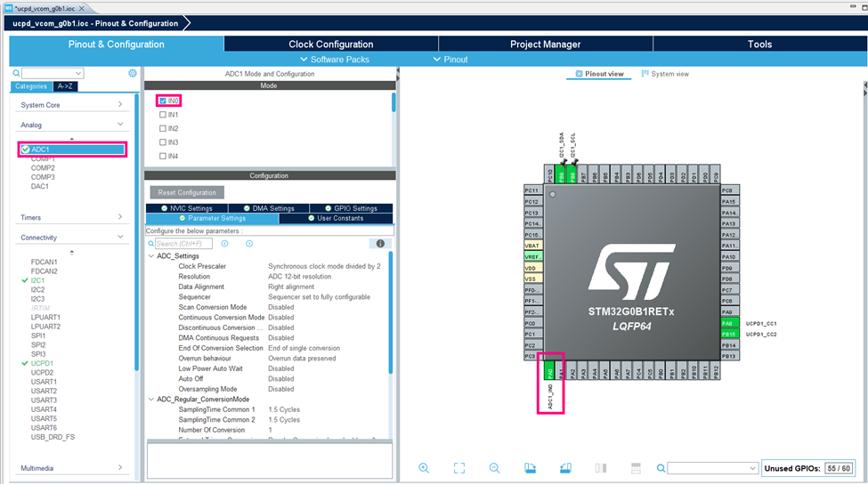The height and width of the screenshot is (485, 868).
Task: Click the VBAT pin on the chip
Action: tap(533, 246)
